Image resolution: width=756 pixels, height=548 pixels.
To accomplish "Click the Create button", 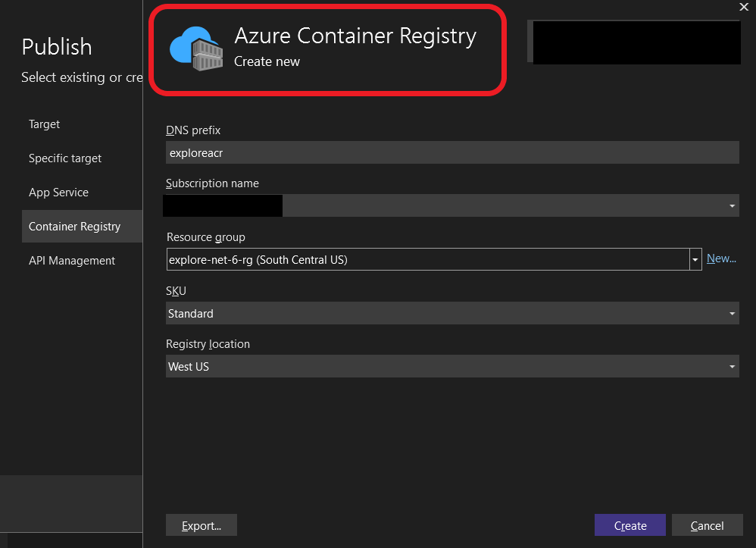I will point(629,525).
